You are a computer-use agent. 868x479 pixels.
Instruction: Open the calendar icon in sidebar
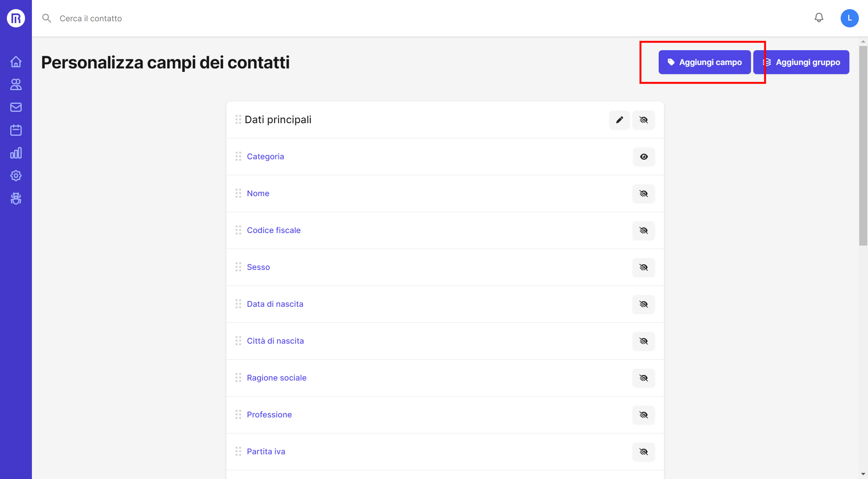(x=16, y=130)
